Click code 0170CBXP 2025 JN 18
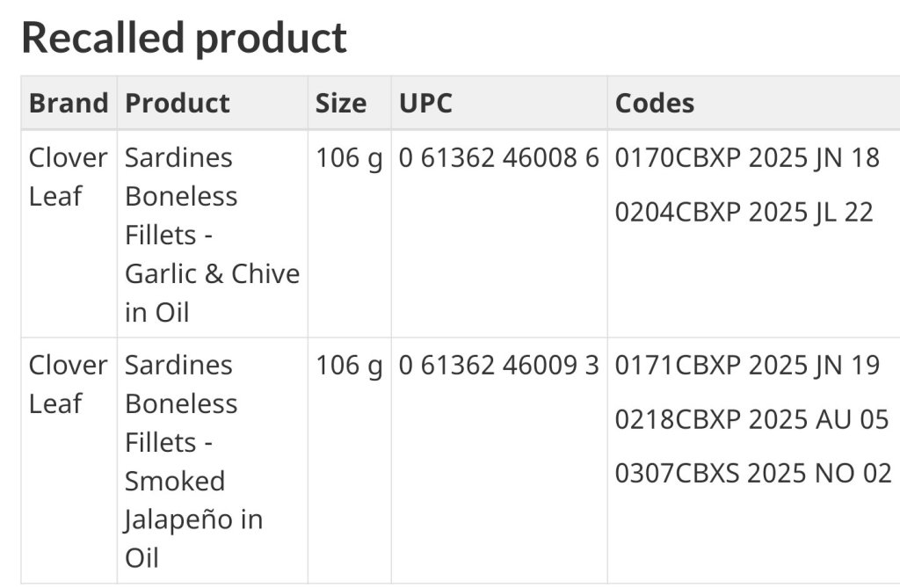The width and height of the screenshot is (900, 588). click(747, 158)
